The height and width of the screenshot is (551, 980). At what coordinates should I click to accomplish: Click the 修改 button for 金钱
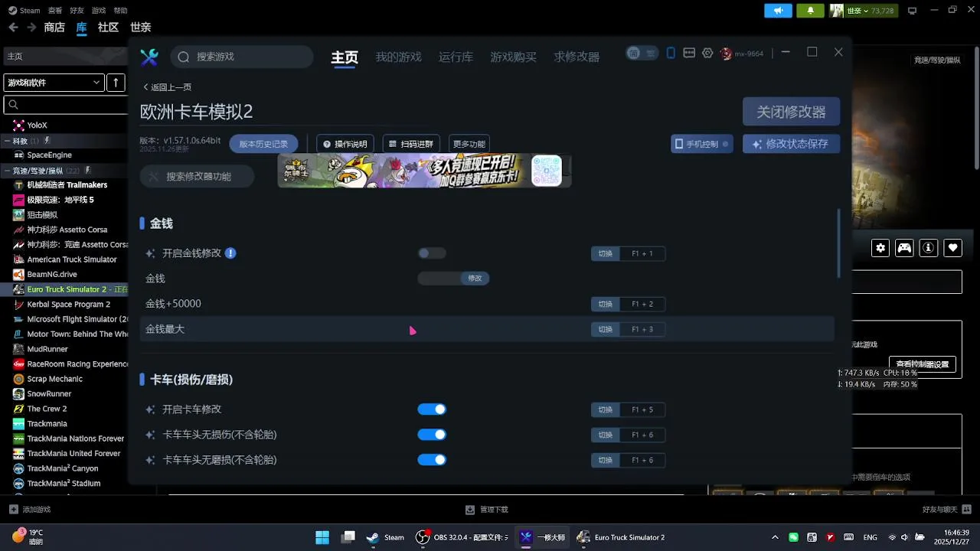[x=475, y=279]
